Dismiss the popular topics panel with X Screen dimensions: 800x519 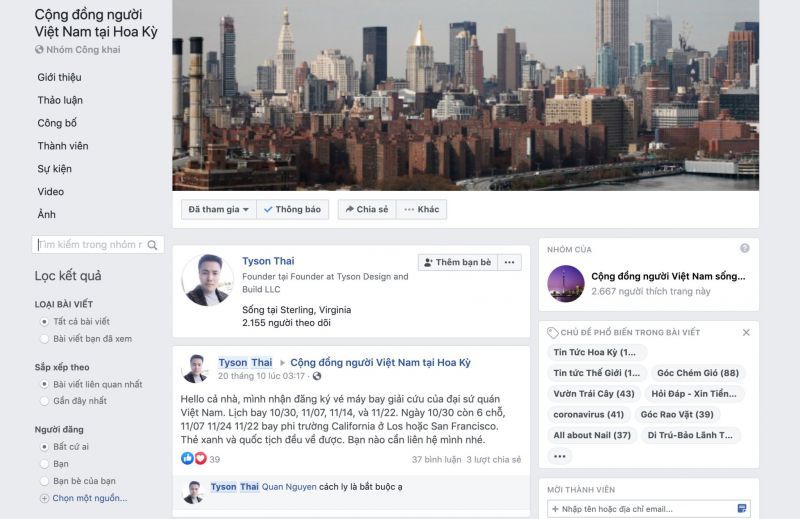point(746,333)
